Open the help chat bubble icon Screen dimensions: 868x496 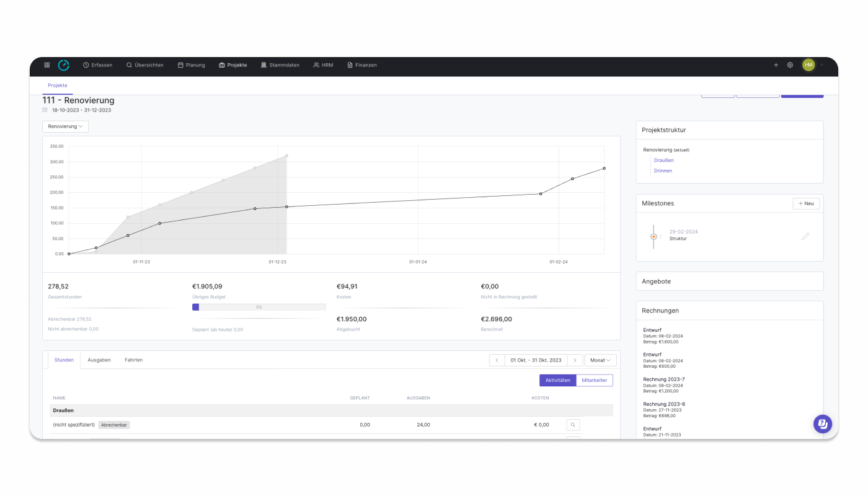coord(823,424)
